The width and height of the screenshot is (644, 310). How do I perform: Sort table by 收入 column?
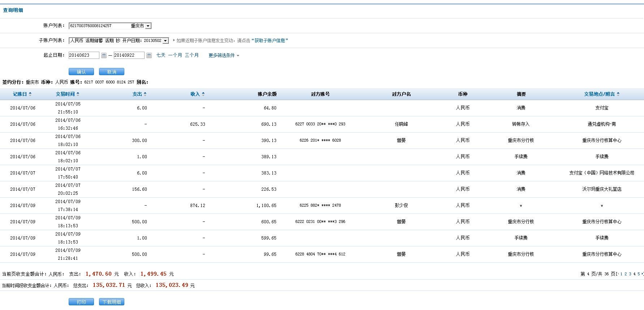198,94
